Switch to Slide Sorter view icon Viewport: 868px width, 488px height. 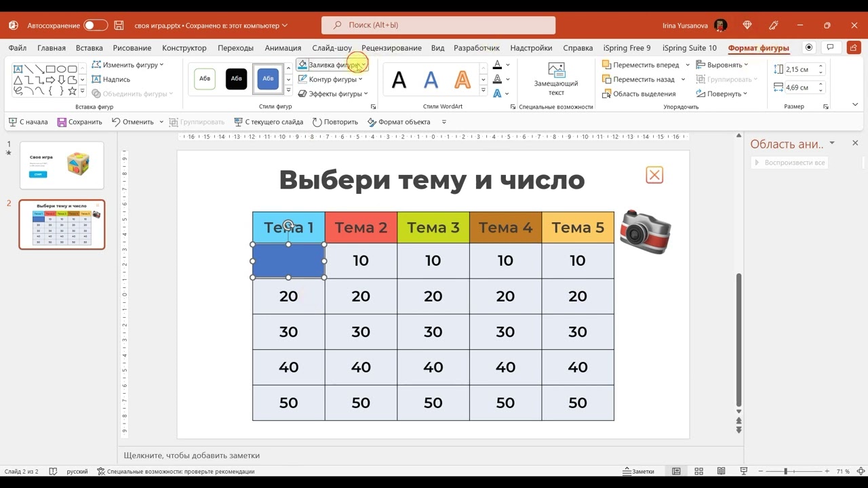tap(698, 471)
